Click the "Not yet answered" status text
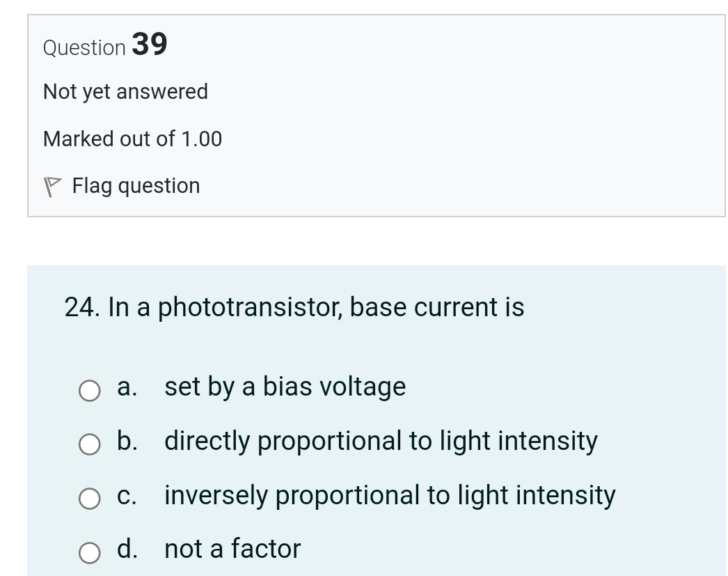Viewport: 728px width, 576px height. click(125, 92)
